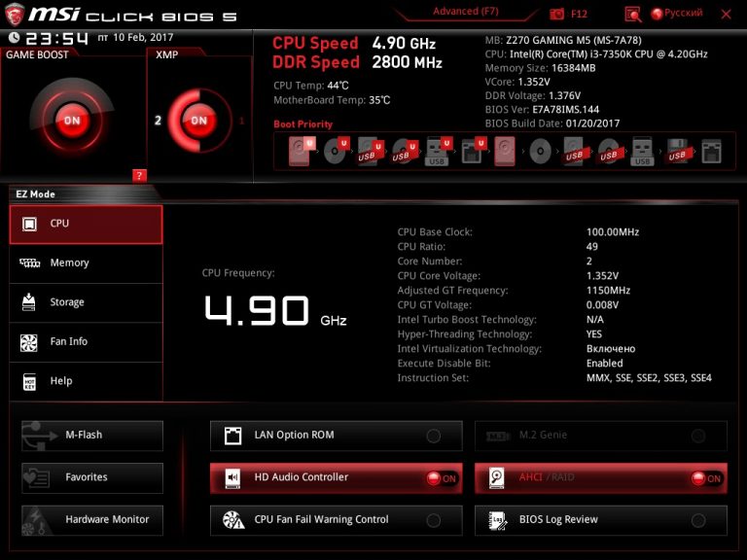The height and width of the screenshot is (560, 747).
Task: Click the greyed-out M.2 Genie option
Action: 601,436
